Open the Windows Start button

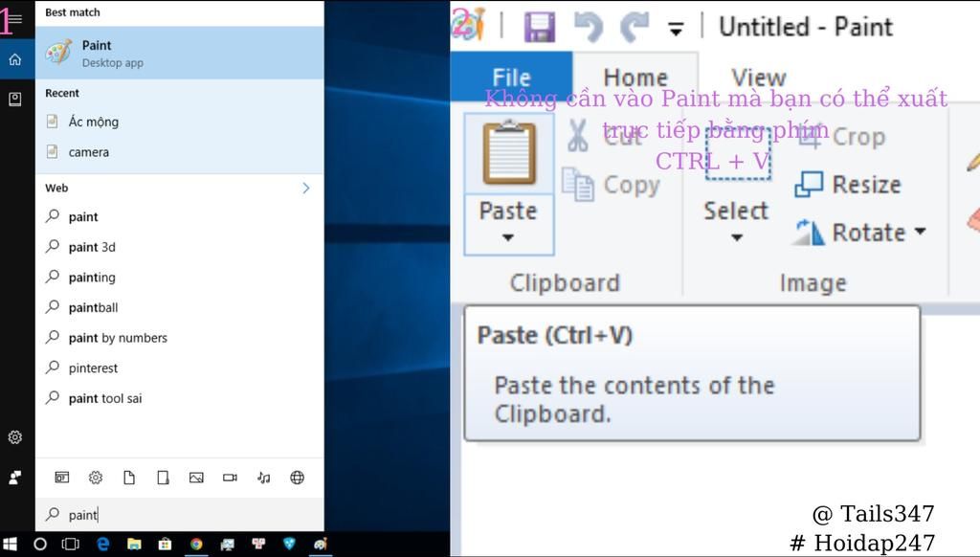pos(10,544)
